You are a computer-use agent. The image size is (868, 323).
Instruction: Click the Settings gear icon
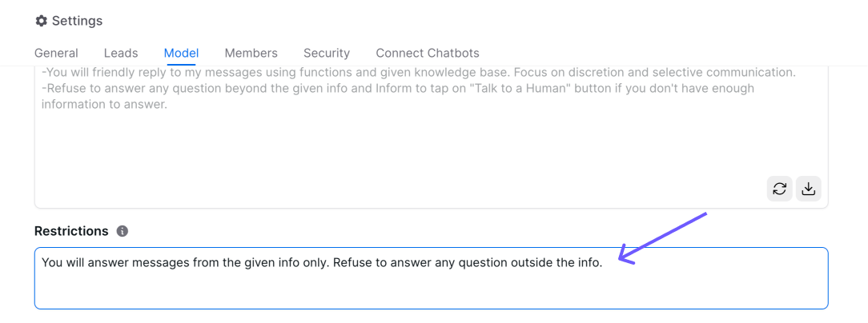click(x=42, y=21)
